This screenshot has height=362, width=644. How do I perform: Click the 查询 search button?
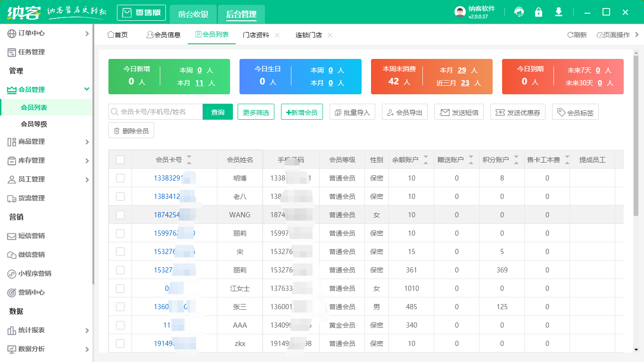pos(218,112)
